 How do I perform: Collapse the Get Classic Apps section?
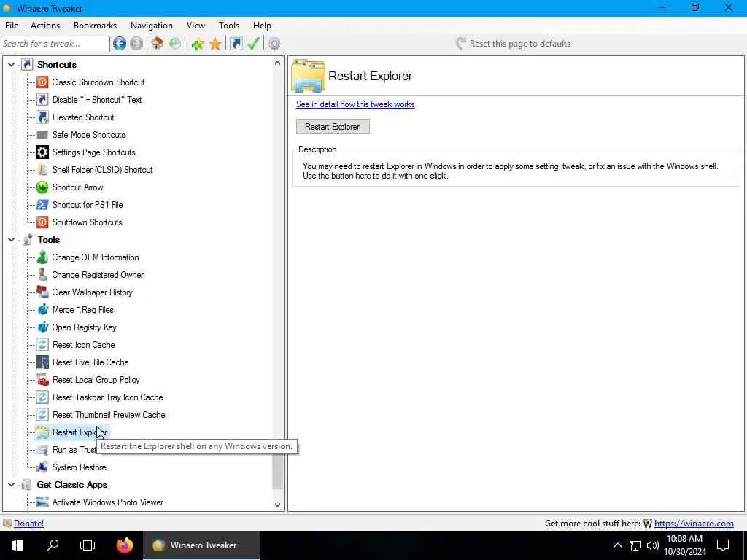click(12, 485)
